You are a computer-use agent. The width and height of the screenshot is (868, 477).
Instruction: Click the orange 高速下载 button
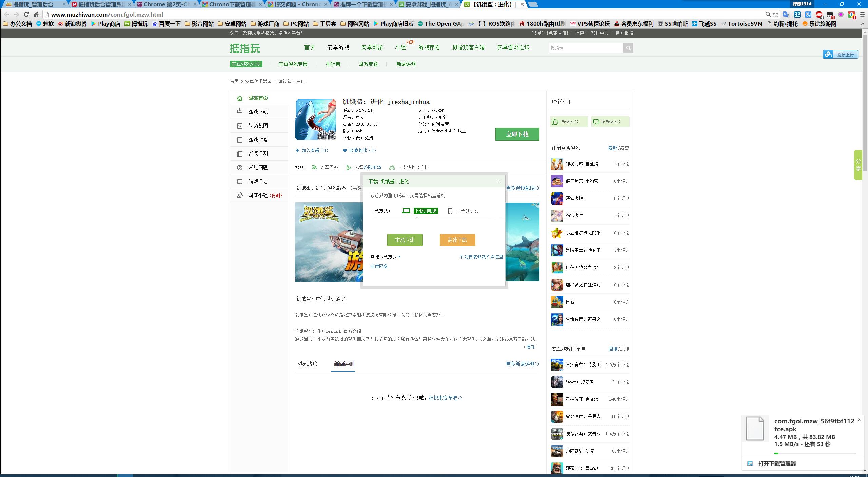pos(457,240)
